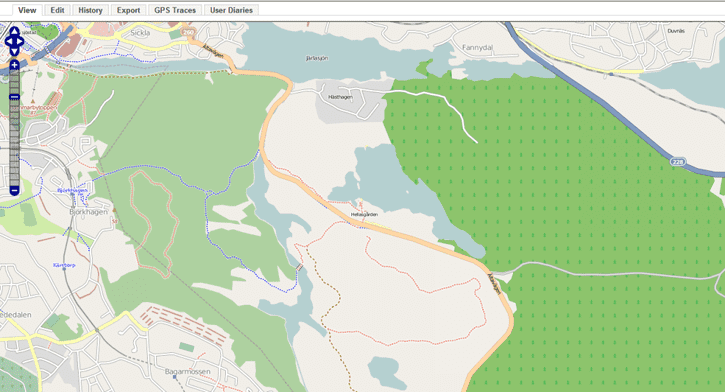Click the Bagarmossen place label
The image size is (725, 392).
(187, 372)
